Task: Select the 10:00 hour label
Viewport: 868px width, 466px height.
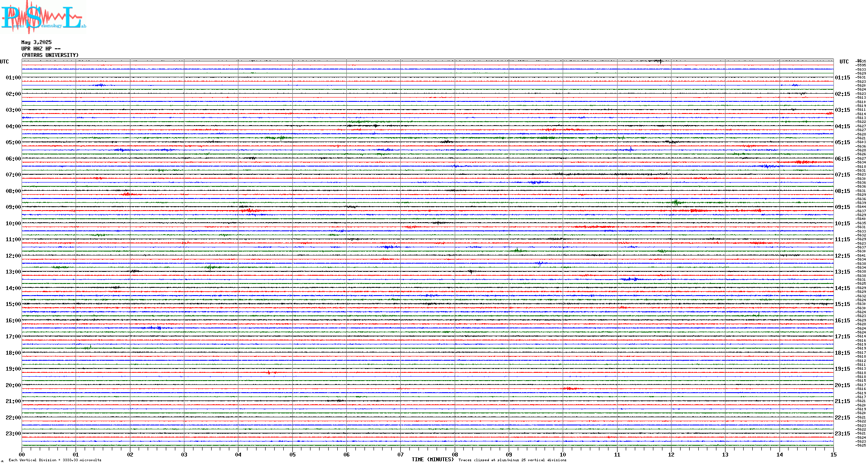Action: pyautogui.click(x=13, y=224)
